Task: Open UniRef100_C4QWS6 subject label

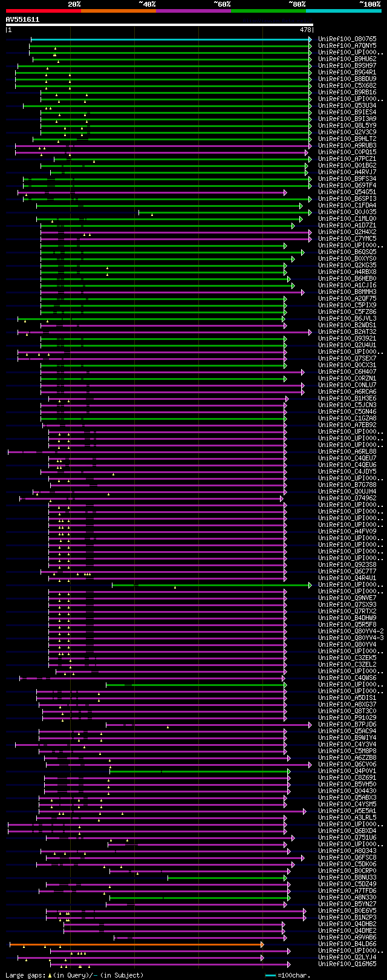Action: 347,678
